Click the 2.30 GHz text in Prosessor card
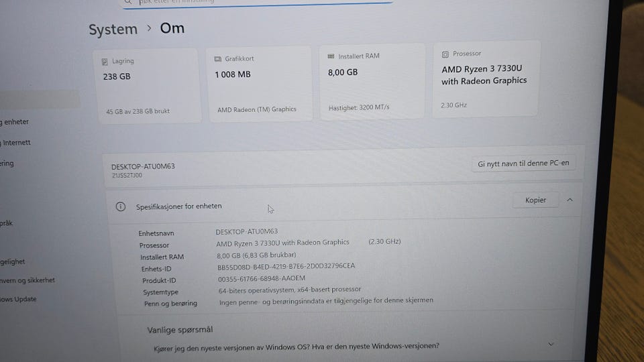The image size is (644, 362). click(453, 105)
